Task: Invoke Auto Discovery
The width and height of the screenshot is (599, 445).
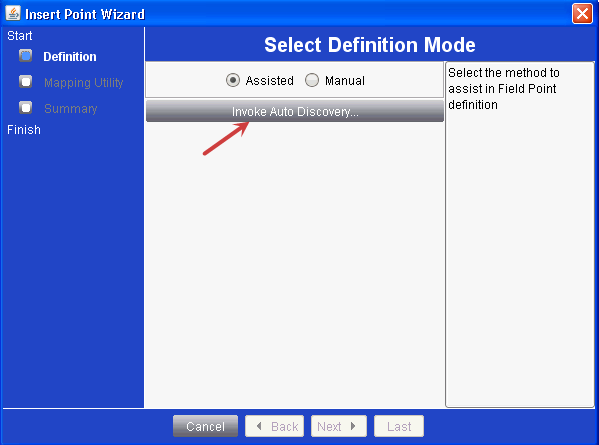Action: pyautogui.click(x=295, y=111)
